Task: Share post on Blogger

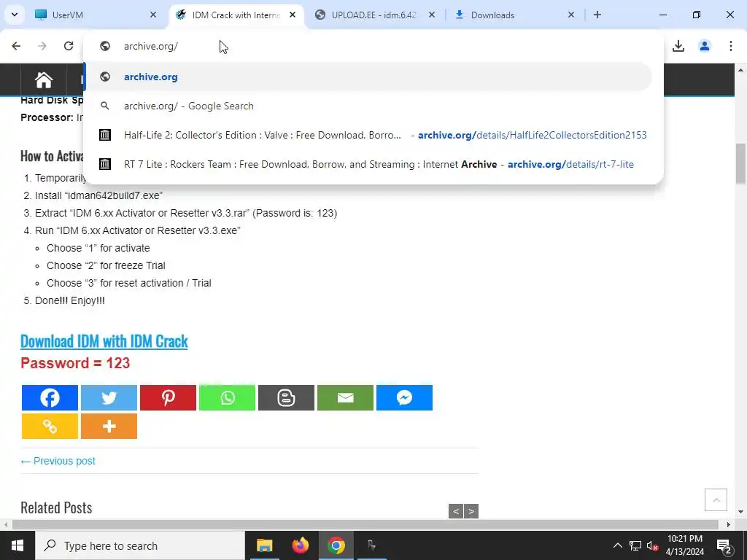Action: 286,397
